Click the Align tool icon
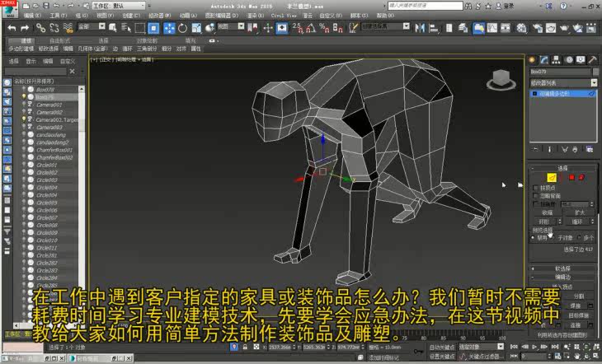The image size is (602, 364). coord(434,28)
